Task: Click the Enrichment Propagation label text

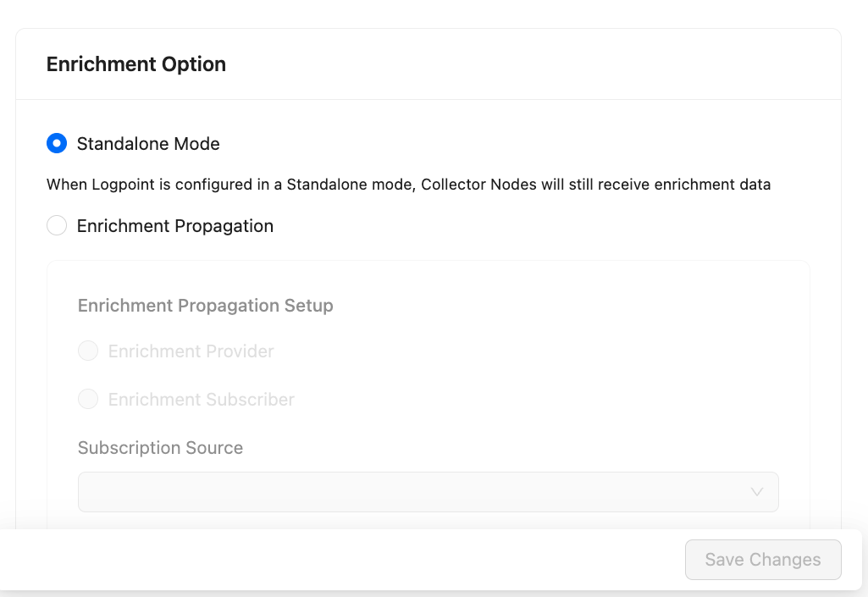Action: [x=175, y=225]
